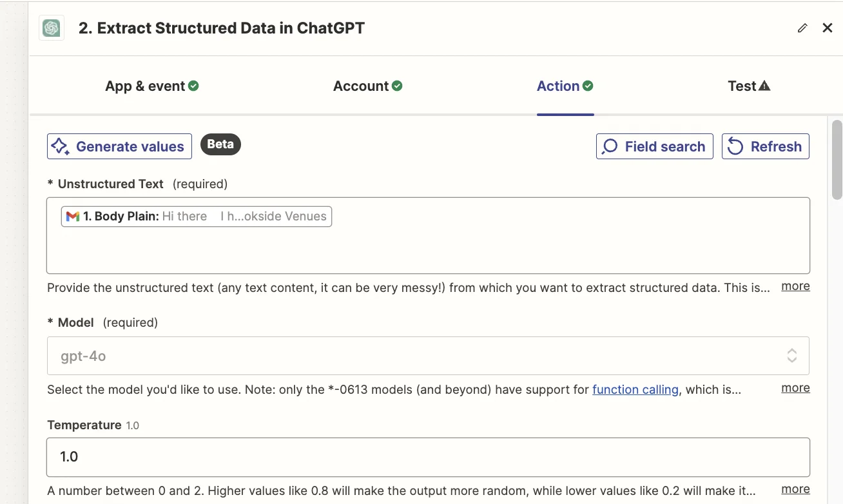Expand the Model help text via more

(795, 388)
